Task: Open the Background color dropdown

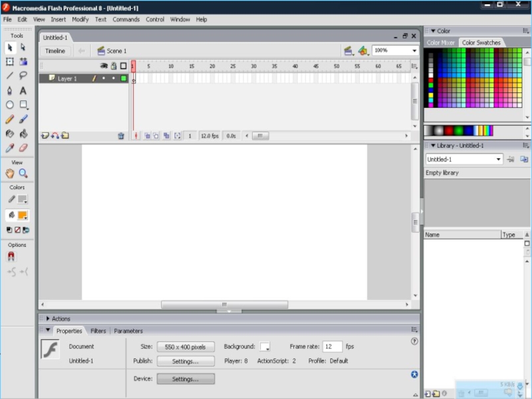Action: pyautogui.click(x=265, y=346)
